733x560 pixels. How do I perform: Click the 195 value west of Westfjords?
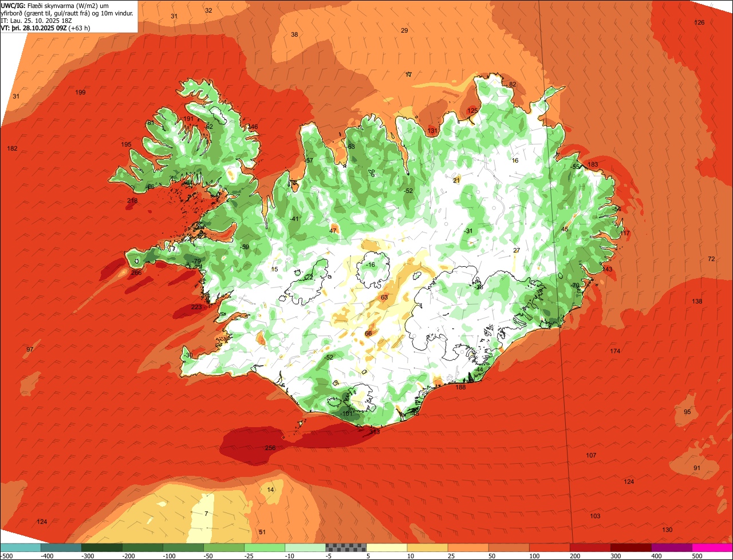[127, 144]
